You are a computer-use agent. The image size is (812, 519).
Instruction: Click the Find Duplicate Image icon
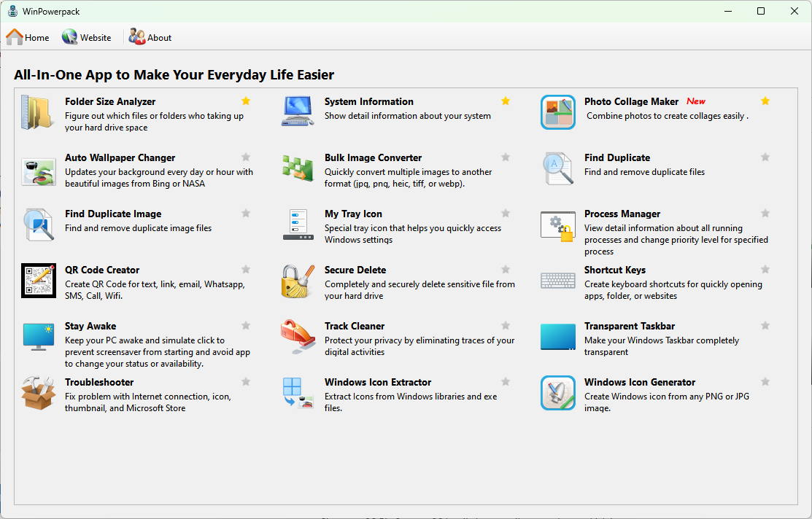39,225
